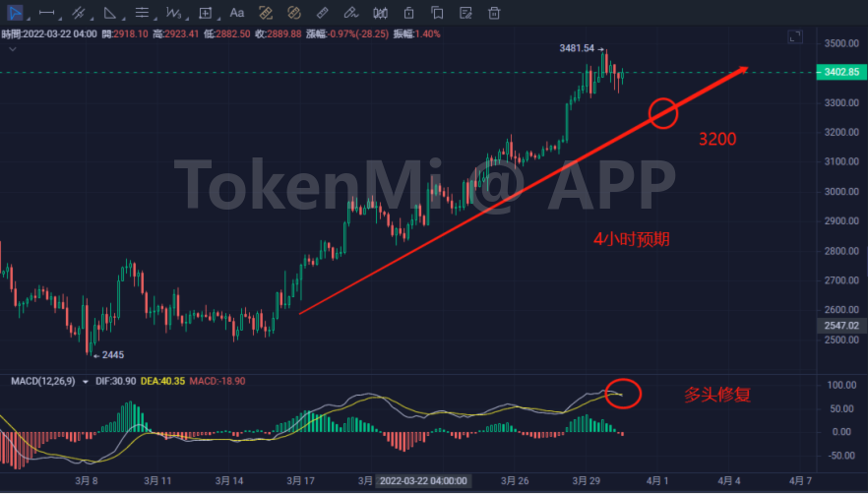This screenshot has height=494, width=868.
Task: Click the MACD:-18.90 value
Action: click(217, 381)
